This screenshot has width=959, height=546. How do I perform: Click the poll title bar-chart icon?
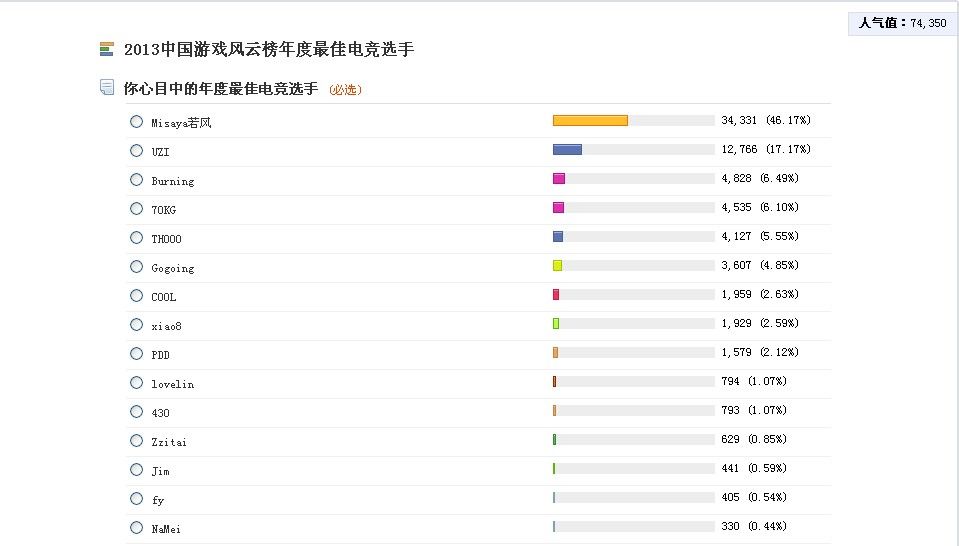106,49
